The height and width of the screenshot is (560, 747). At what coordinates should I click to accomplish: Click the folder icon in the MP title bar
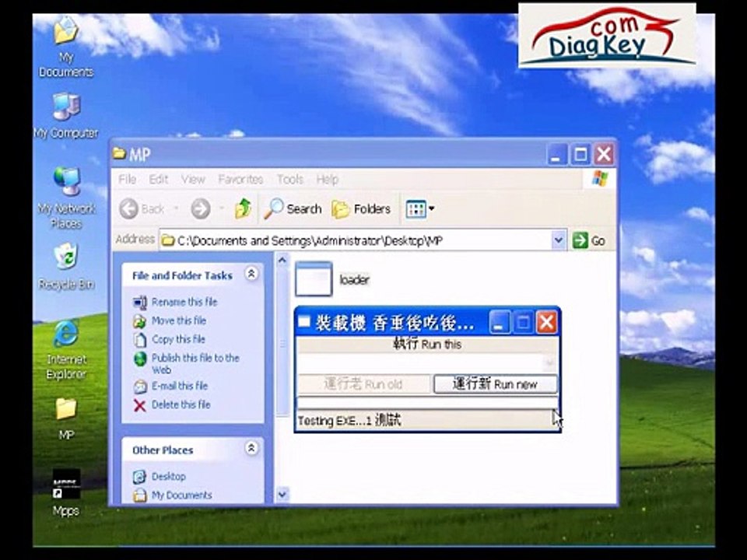tap(119, 153)
